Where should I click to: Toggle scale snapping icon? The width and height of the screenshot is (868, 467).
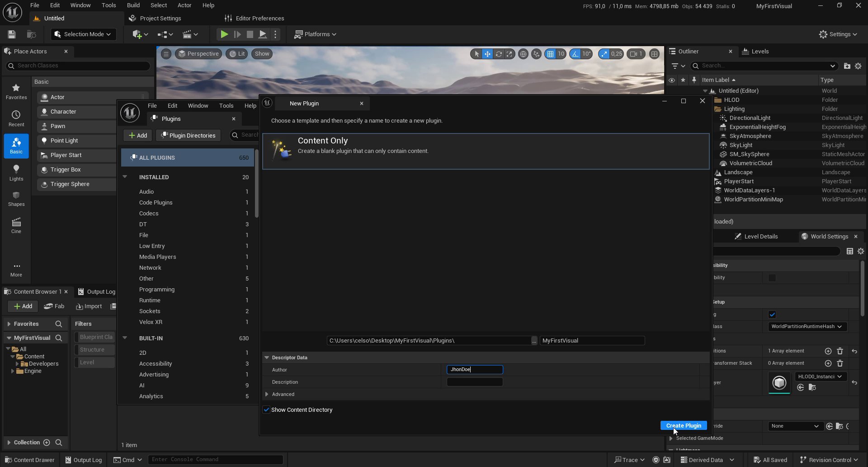[604, 54]
